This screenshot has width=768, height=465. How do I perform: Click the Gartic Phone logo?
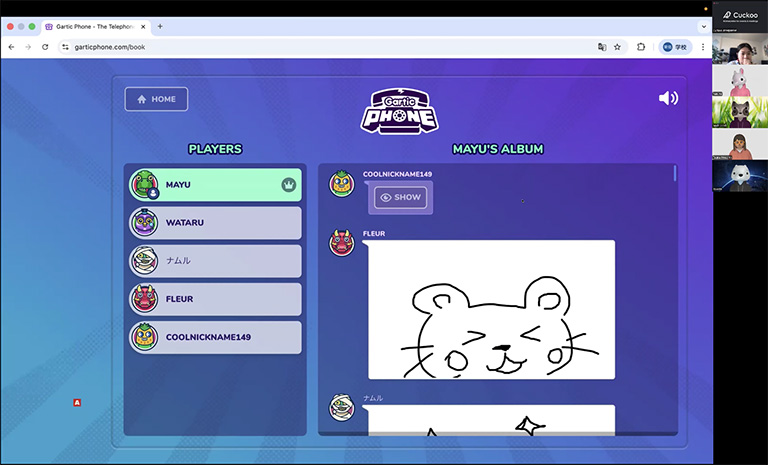pyautogui.click(x=399, y=110)
